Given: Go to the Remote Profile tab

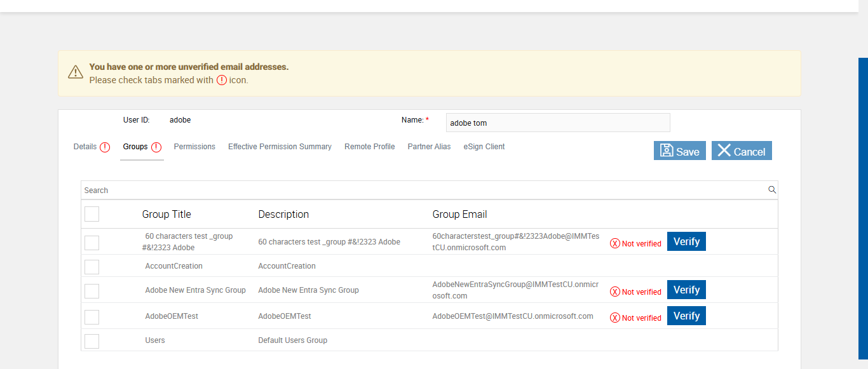Looking at the screenshot, I should pyautogui.click(x=369, y=147).
